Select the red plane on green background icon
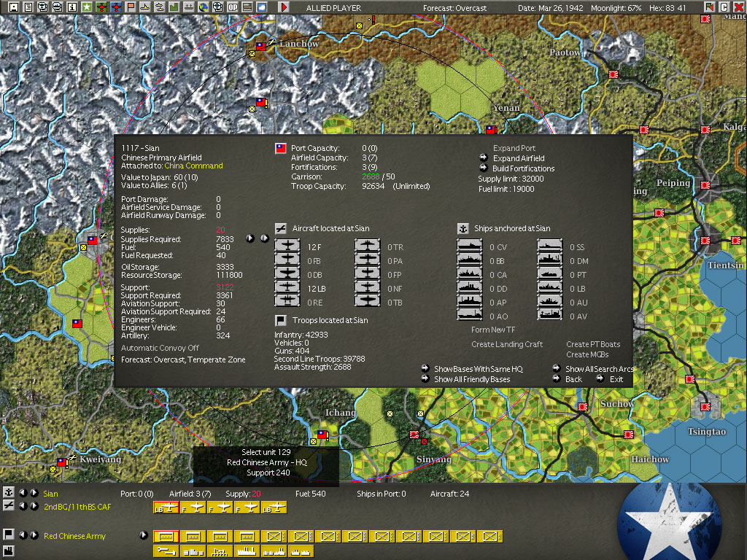The width and height of the screenshot is (747, 560). point(101,7)
